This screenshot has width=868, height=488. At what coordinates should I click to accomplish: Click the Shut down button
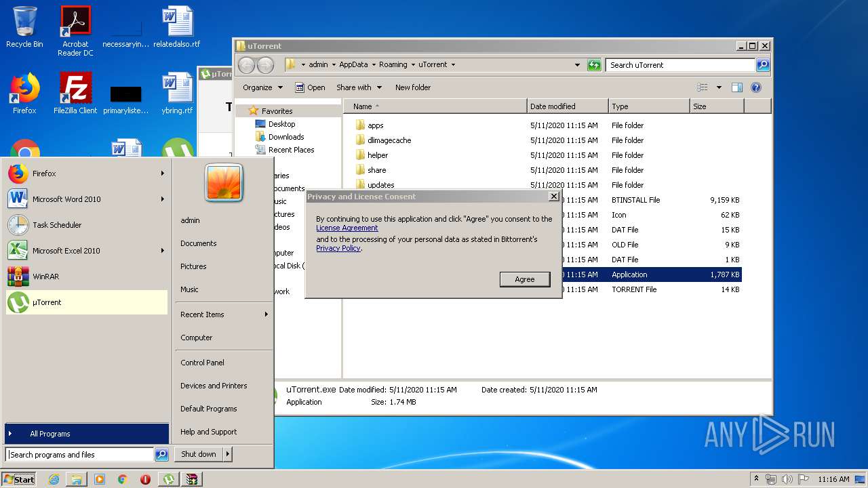(199, 454)
